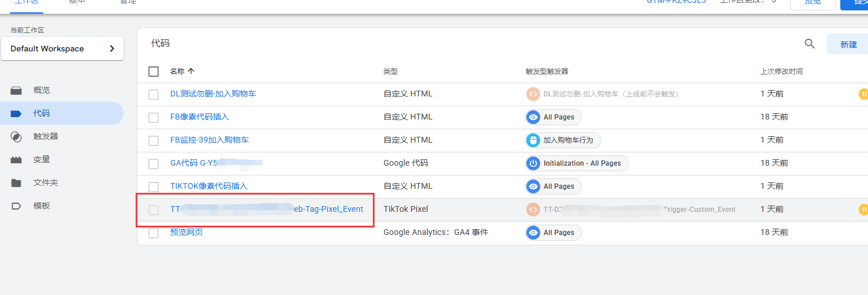Click the paused icon on DL测试勿删 row
The image size is (868, 295).
[863, 94]
